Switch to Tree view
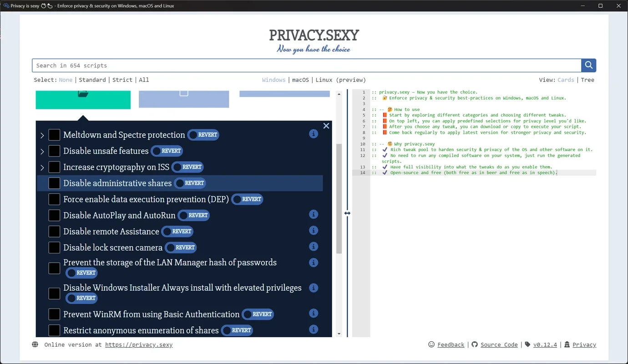The width and height of the screenshot is (628, 364). 587,80
